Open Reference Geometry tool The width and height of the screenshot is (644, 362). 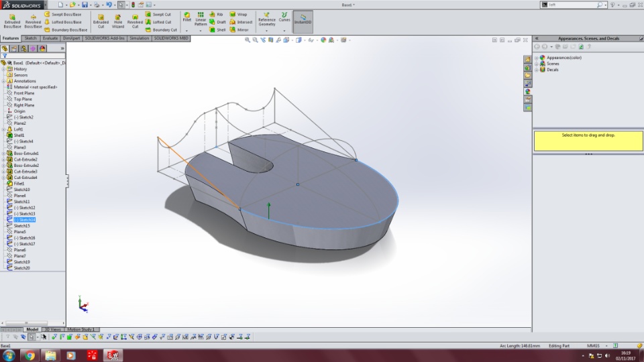coord(266,19)
